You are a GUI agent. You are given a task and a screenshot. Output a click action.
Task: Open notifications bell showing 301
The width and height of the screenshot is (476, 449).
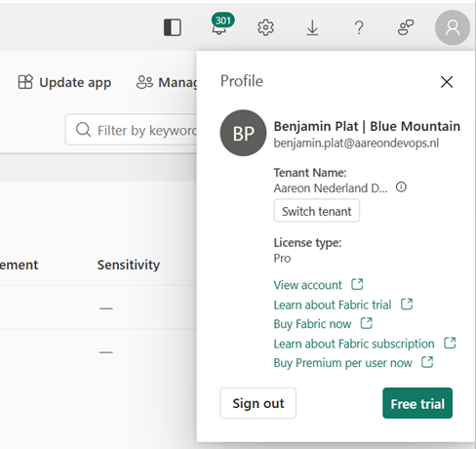click(221, 24)
